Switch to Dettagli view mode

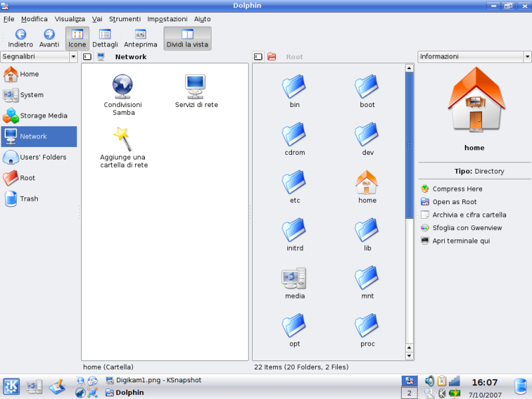pos(105,39)
